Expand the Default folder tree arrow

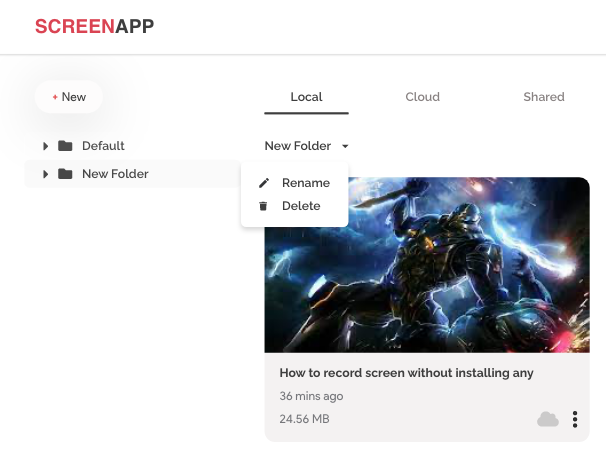click(x=46, y=146)
